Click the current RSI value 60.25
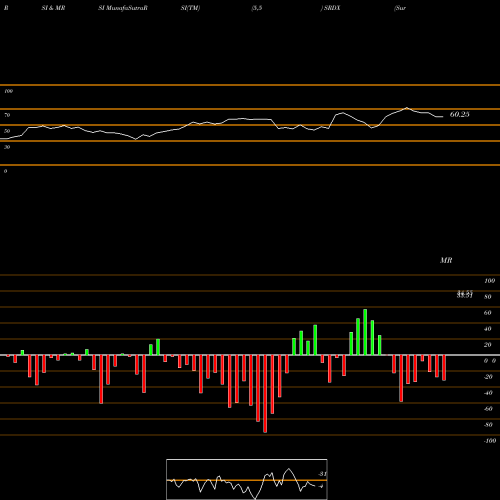Image resolution: width=500 pixels, height=500 pixels. tap(460, 114)
